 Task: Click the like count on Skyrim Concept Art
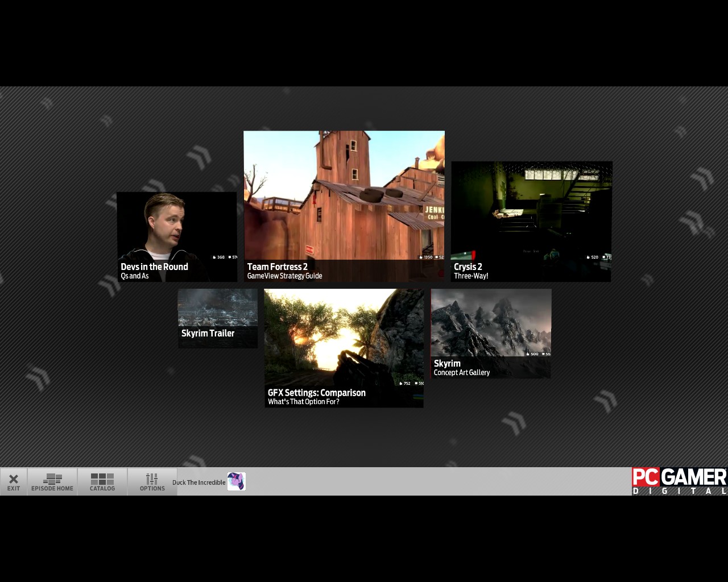[532, 354]
